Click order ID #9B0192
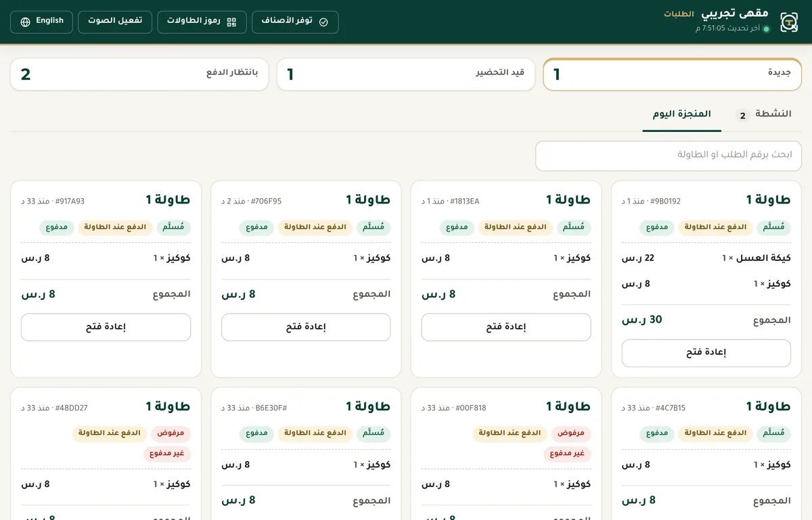This screenshot has height=520, width=812. coord(666,202)
